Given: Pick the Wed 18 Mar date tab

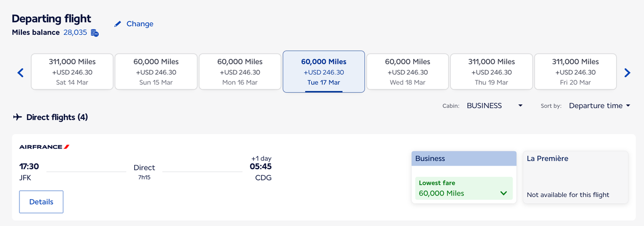Looking at the screenshot, I should 407,72.
